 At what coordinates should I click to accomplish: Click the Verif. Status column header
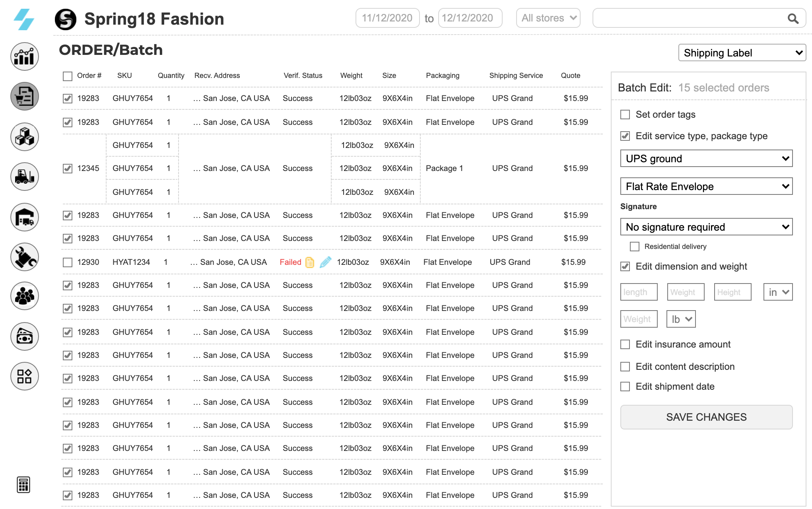coord(303,76)
